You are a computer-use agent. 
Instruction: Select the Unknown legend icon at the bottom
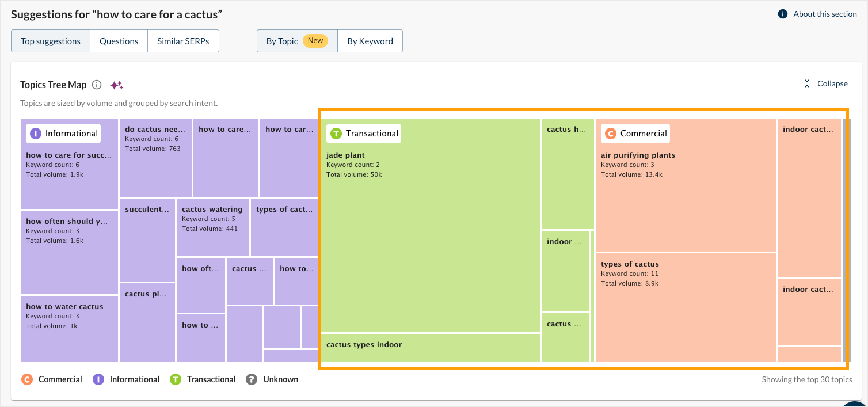251,379
